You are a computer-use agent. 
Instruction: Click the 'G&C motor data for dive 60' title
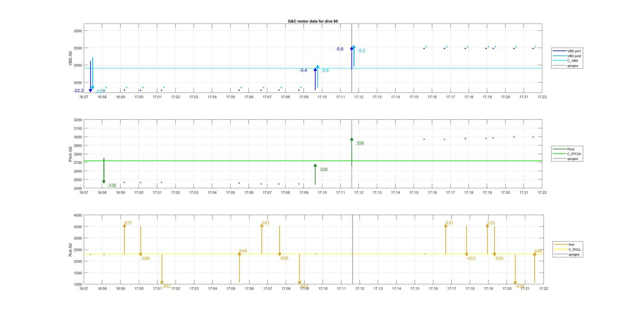point(313,21)
